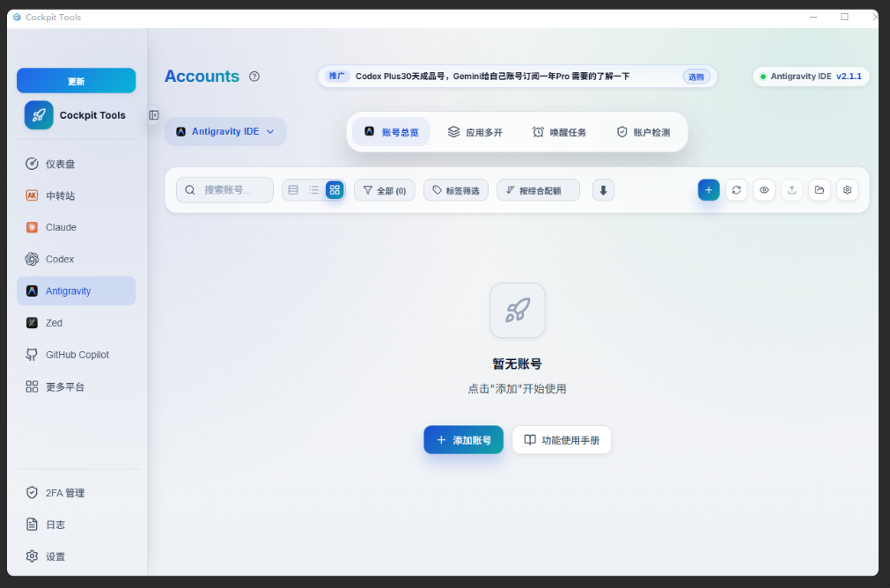Click the Cockpit Tools rocket logo
890x588 pixels.
click(39, 115)
